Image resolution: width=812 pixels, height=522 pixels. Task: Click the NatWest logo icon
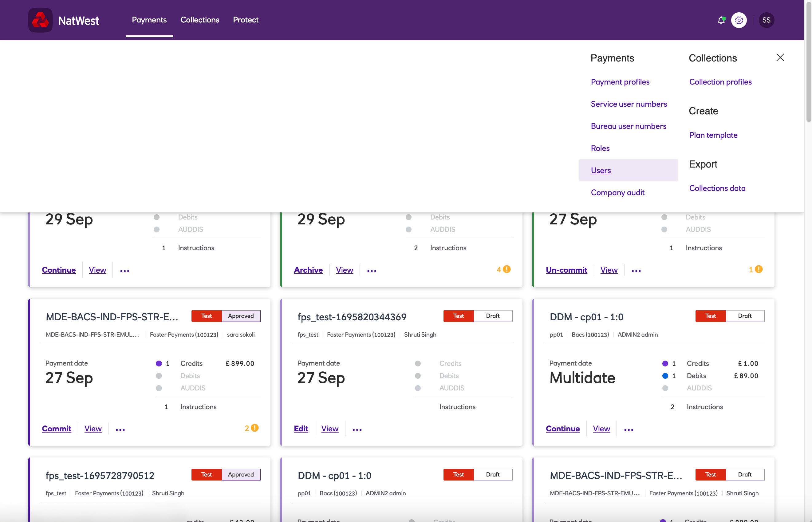click(x=40, y=20)
